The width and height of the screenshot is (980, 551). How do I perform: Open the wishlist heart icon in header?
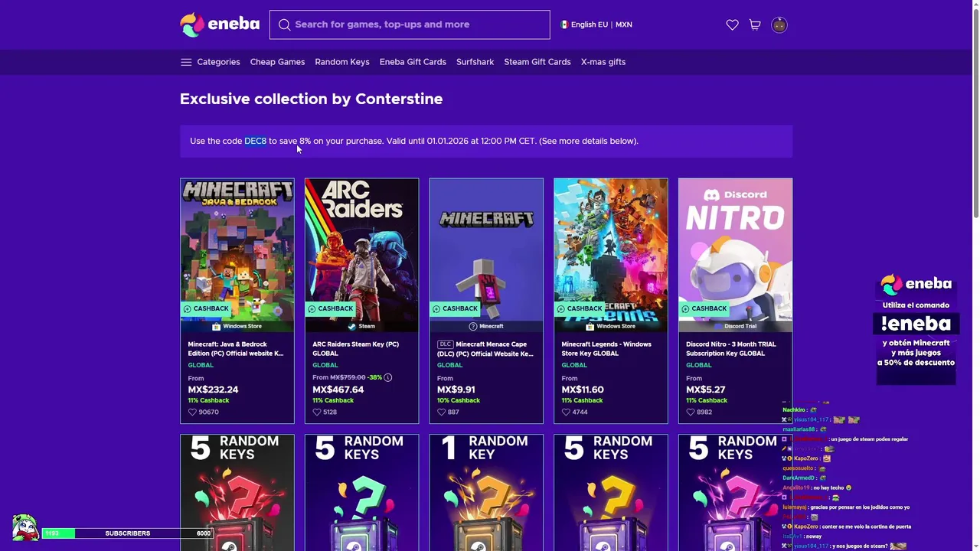pos(732,24)
